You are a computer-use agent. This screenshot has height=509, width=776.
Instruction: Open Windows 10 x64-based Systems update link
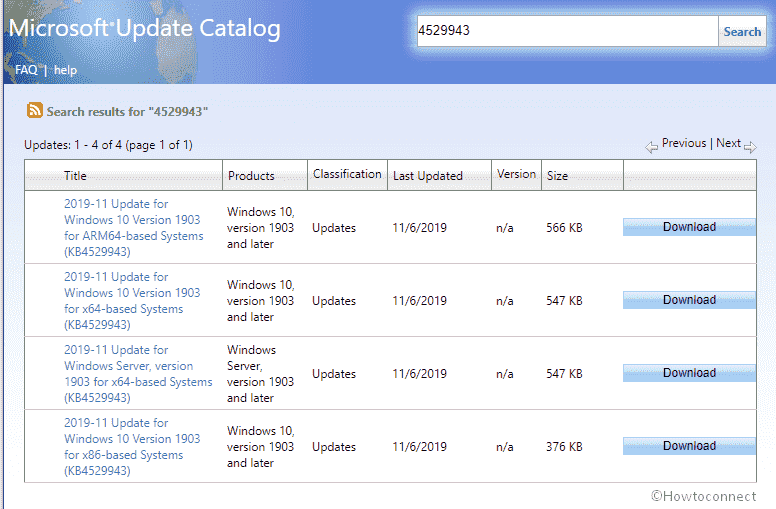(x=132, y=301)
